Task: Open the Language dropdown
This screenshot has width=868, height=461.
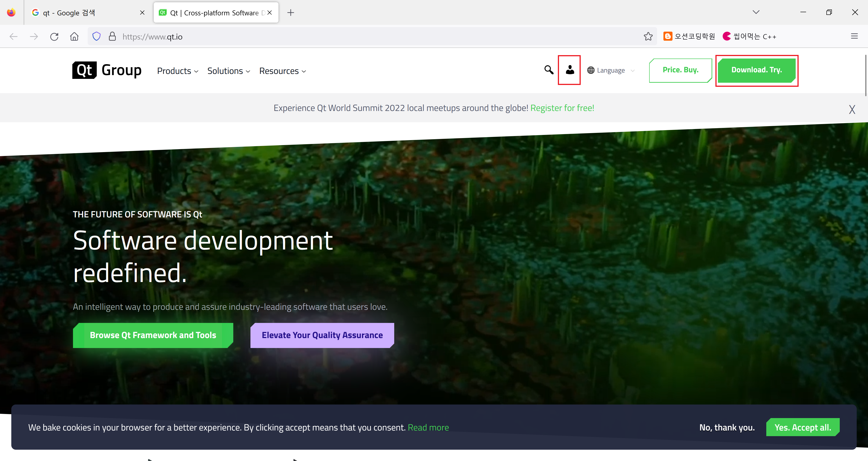Action: pyautogui.click(x=611, y=71)
